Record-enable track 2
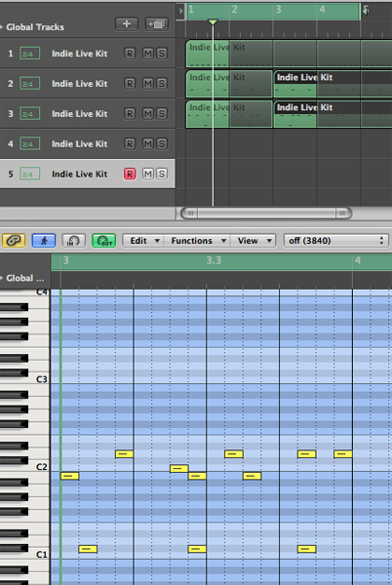Viewport: 392px width, 585px height. pyautogui.click(x=130, y=84)
